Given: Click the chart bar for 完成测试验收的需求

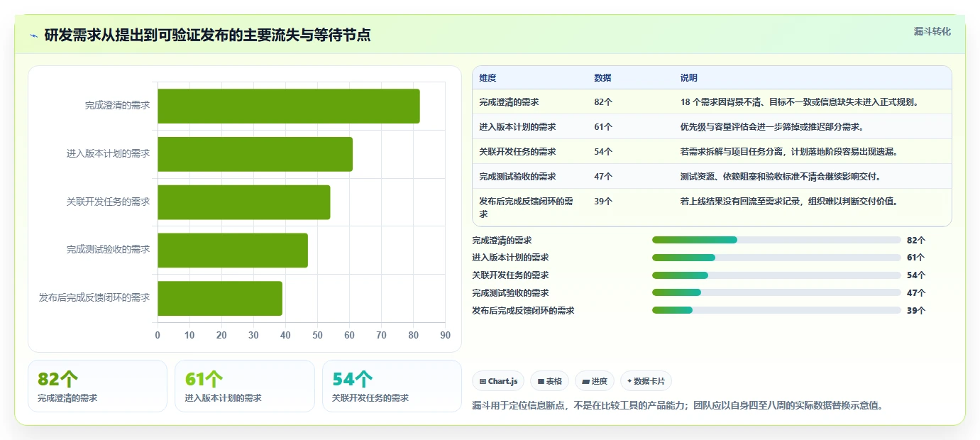Looking at the screenshot, I should point(233,250).
